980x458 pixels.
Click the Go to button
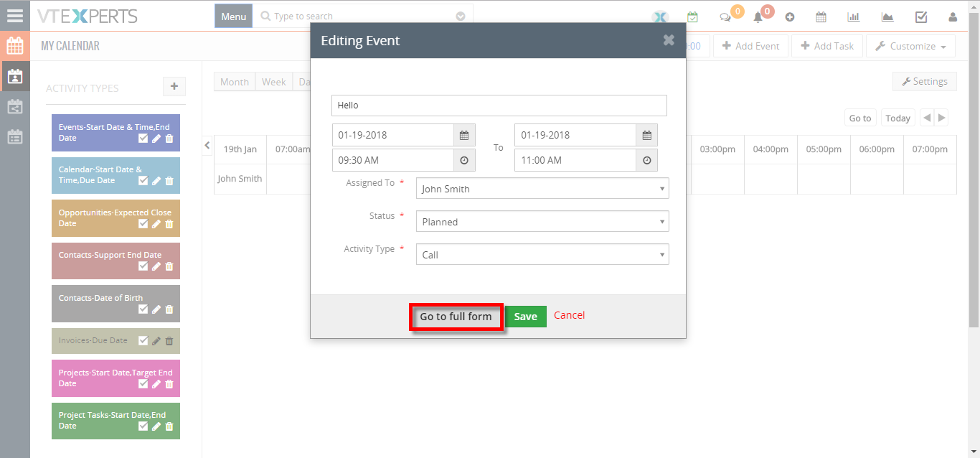click(x=860, y=118)
